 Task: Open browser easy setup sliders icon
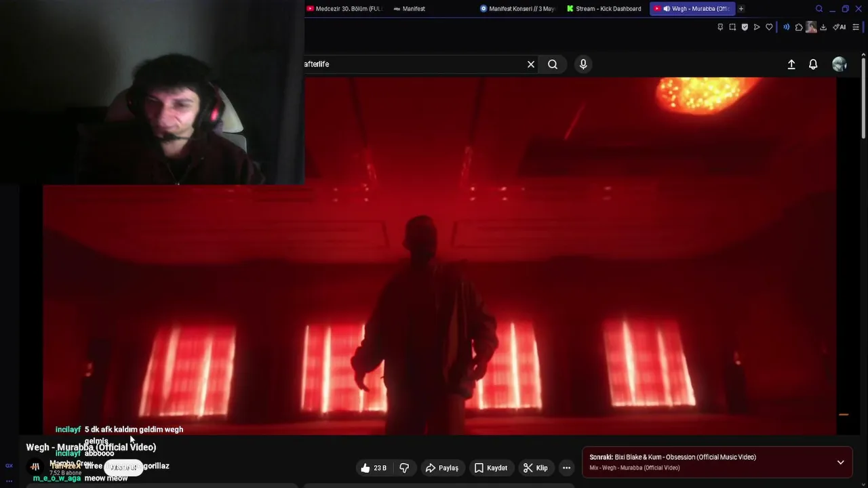coord(856,27)
